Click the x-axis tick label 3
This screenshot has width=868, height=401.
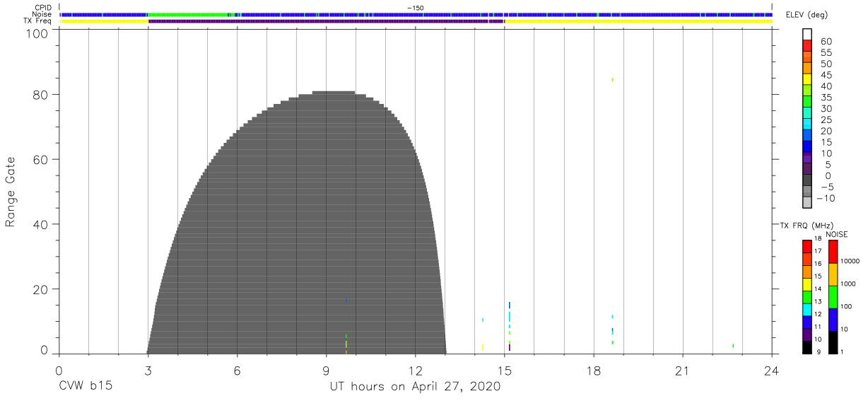point(148,371)
